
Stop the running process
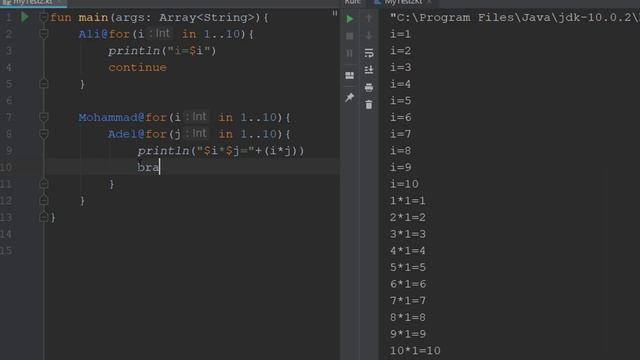(350, 36)
